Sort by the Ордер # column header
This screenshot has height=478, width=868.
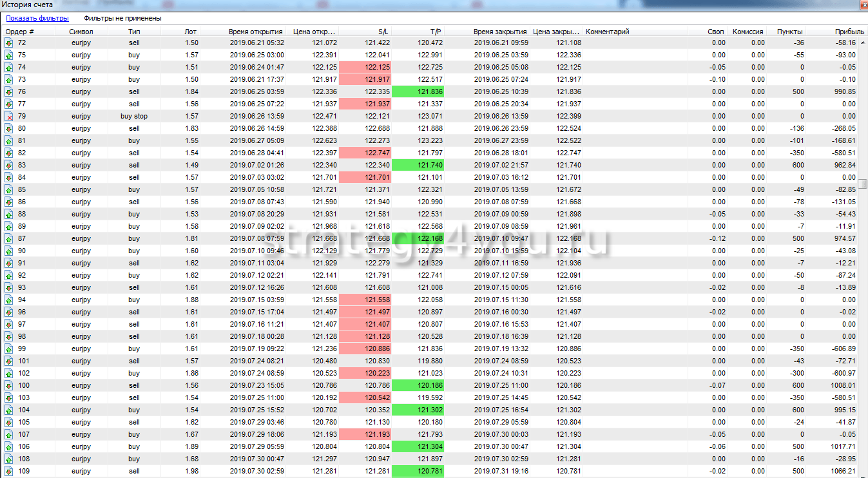pos(20,31)
